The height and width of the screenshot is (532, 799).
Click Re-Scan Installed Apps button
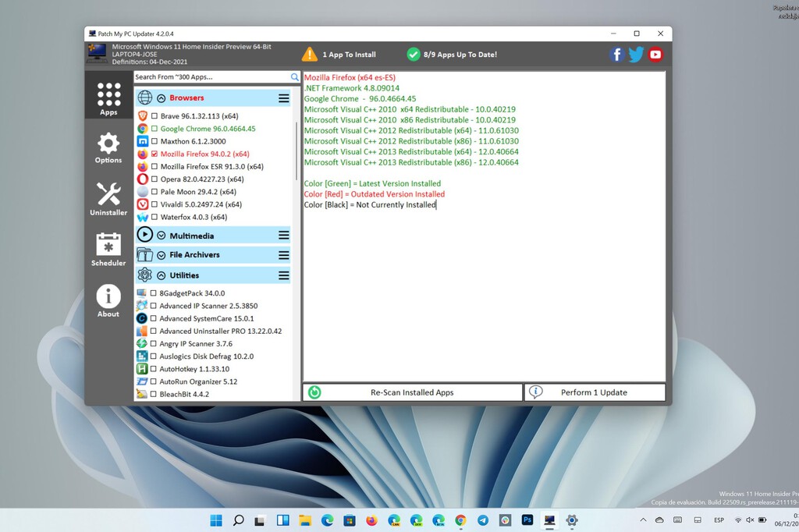412,392
